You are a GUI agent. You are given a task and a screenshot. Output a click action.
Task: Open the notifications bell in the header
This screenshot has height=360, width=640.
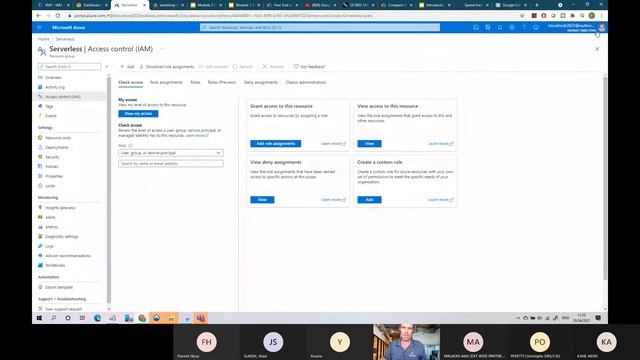[x=500, y=27]
